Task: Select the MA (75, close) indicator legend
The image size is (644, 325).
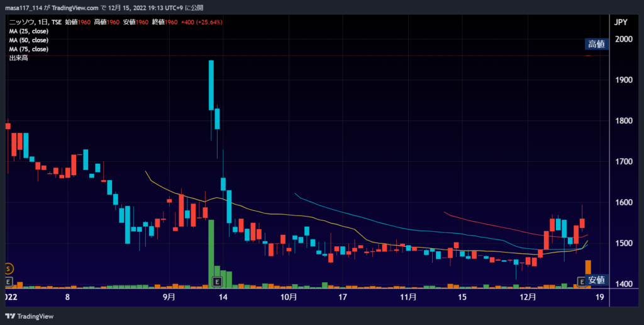Action: (29, 49)
